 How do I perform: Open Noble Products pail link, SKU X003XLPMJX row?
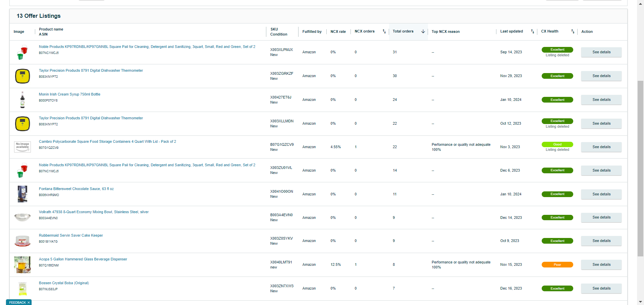147,47
